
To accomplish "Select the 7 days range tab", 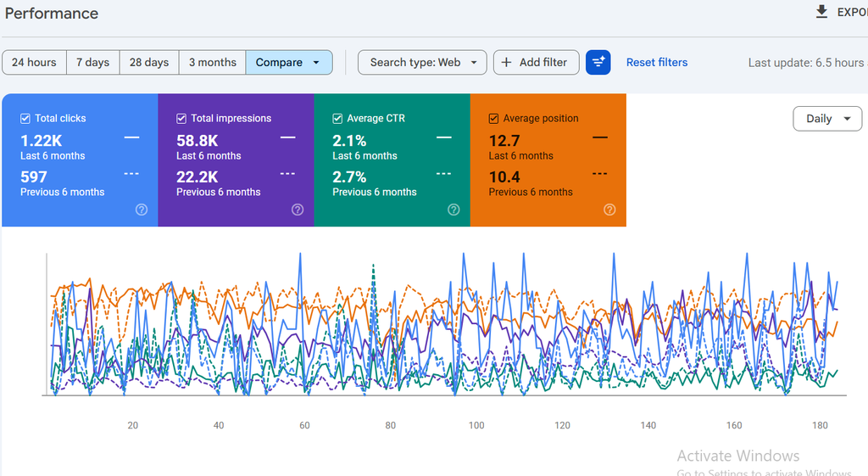I will point(93,62).
